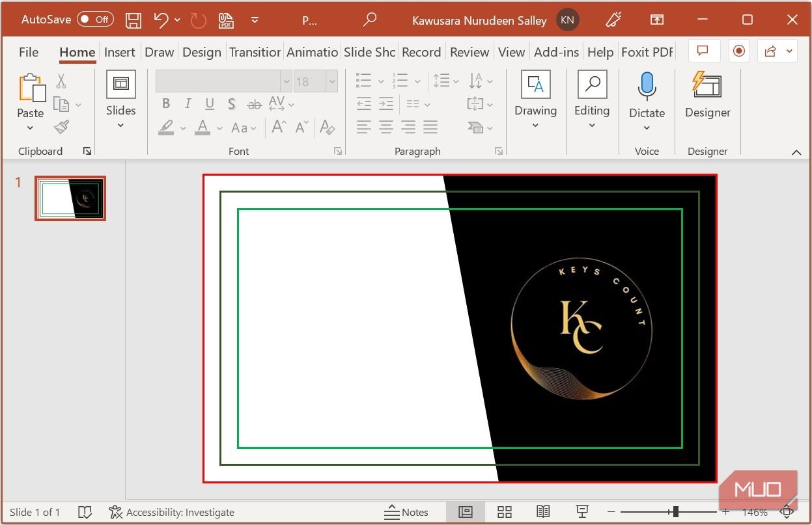Increase font size with larger A

click(279, 128)
